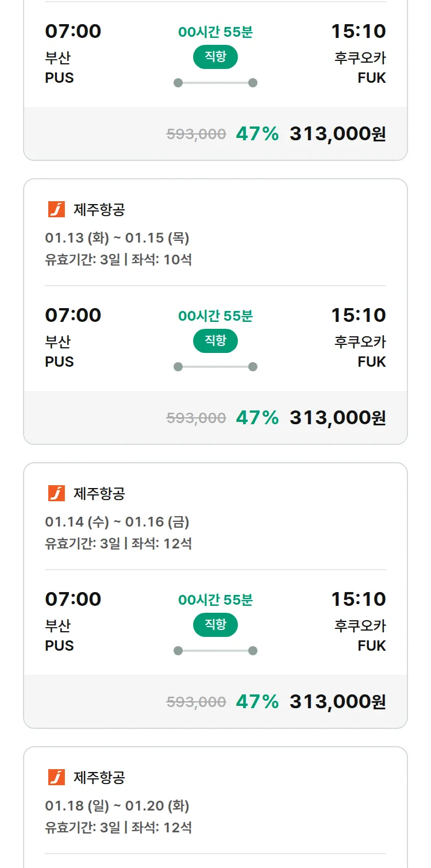Open the 01.14 (수) ~ 01.16 (금) date range
This screenshot has height=868, width=431.
(117, 522)
